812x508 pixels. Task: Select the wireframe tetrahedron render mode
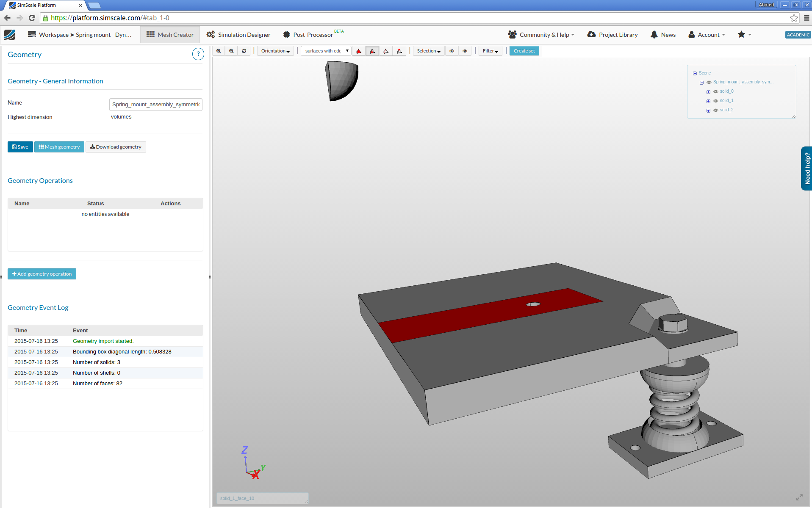pyautogui.click(x=386, y=51)
